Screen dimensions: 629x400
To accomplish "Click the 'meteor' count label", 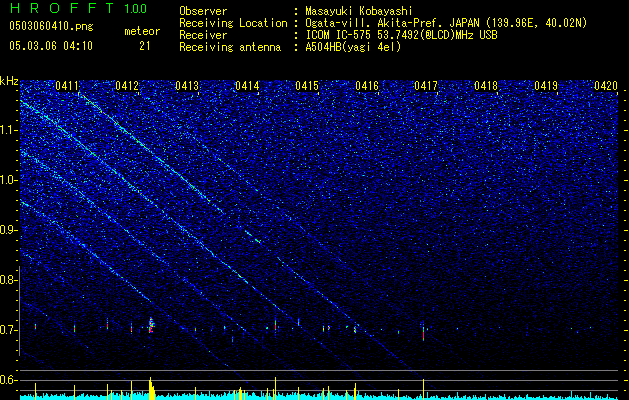I will coord(142,31).
